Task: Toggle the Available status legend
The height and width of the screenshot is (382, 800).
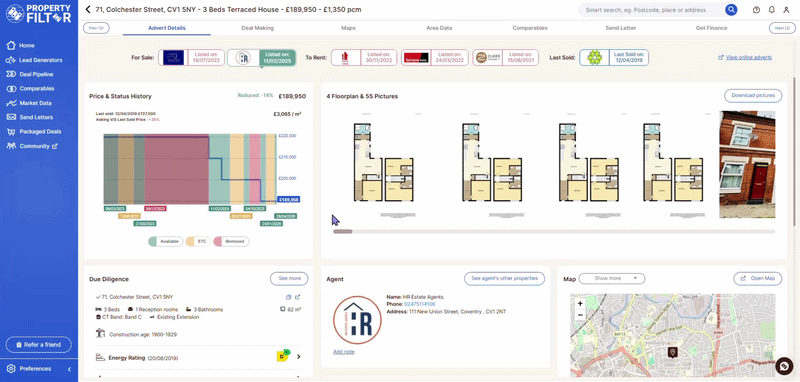Action: (x=166, y=241)
